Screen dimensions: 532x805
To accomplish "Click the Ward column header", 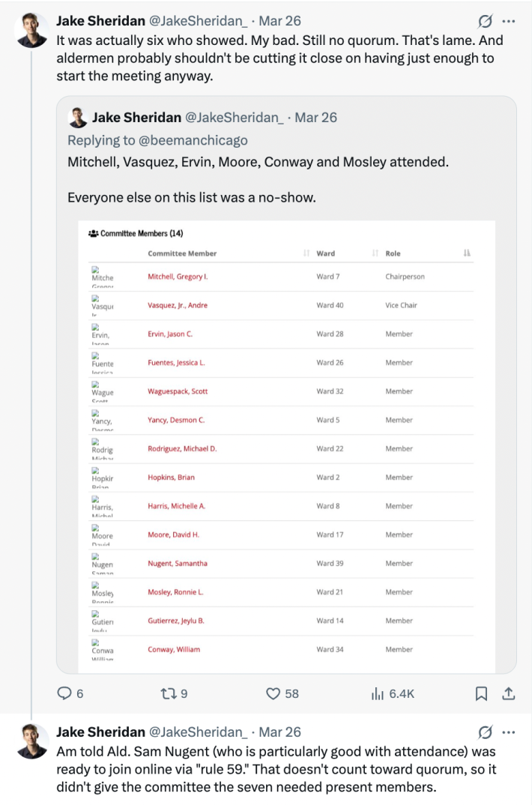I will pyautogui.click(x=326, y=253).
